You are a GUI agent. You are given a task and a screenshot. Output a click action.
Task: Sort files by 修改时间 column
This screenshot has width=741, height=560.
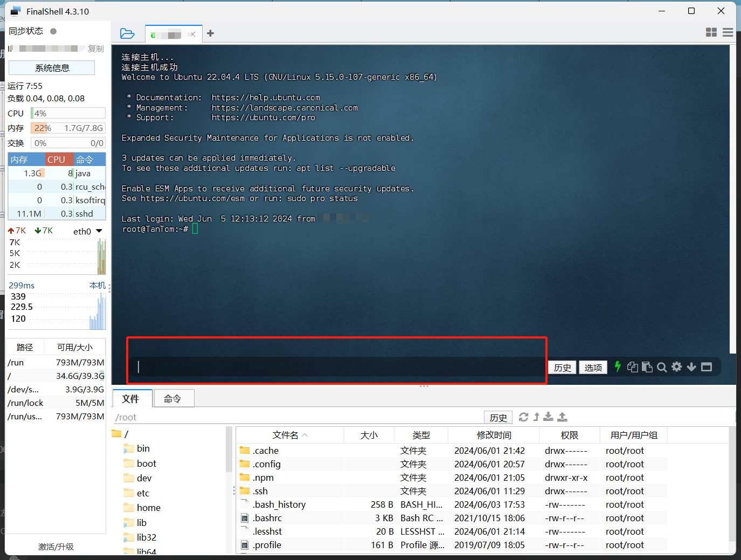pos(494,435)
